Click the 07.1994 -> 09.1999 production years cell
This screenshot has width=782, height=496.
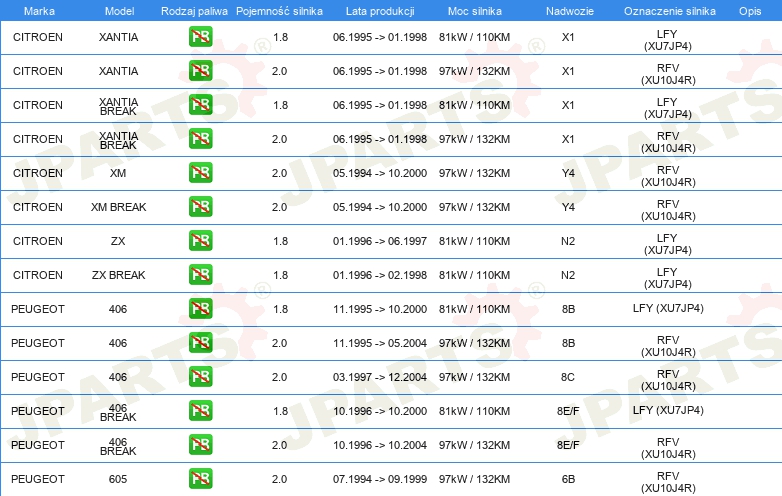point(379,479)
